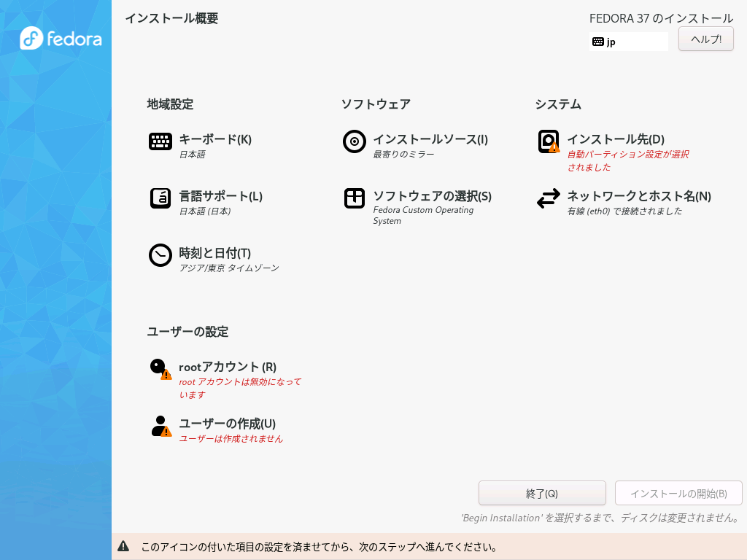Open language support via its icon
Image resolution: width=747 pixels, height=560 pixels.
click(x=160, y=198)
